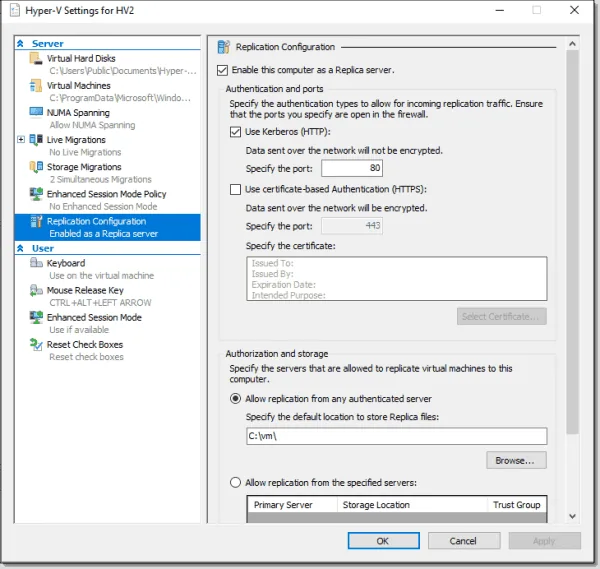600x569 pixels.
Task: Click the Replica files location field
Action: [x=397, y=436]
